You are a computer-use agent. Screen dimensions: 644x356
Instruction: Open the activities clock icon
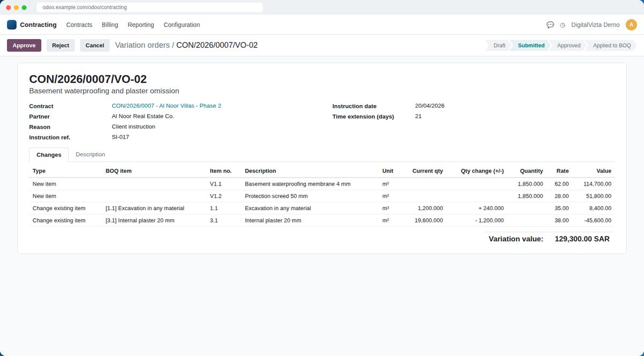click(x=562, y=25)
